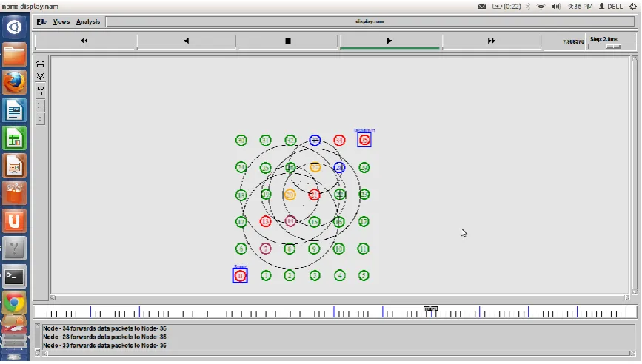
Task: Select text 'Node - 28 forwards data packets to Node- 35'
Action: [104, 337]
